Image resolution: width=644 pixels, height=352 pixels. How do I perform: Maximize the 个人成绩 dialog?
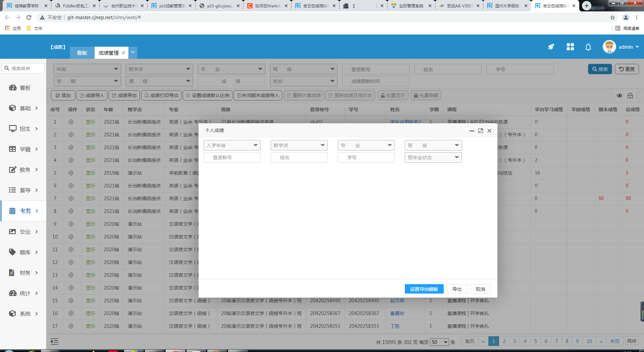(480, 131)
